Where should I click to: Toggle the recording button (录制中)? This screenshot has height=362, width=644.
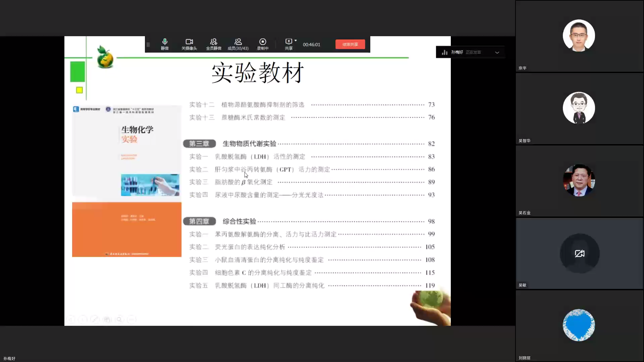(263, 44)
